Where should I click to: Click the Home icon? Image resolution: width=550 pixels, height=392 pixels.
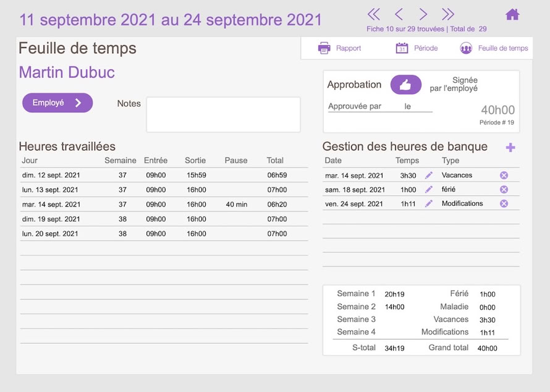click(x=512, y=14)
